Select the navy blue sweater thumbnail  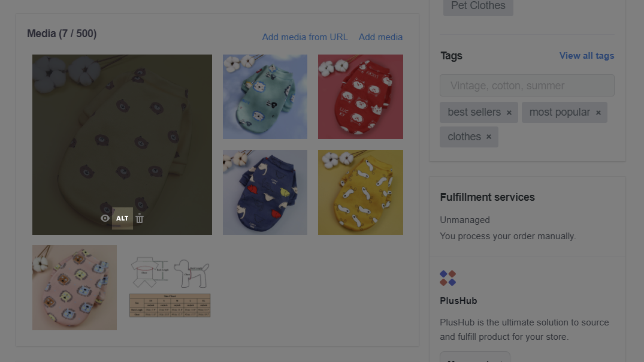pyautogui.click(x=265, y=192)
